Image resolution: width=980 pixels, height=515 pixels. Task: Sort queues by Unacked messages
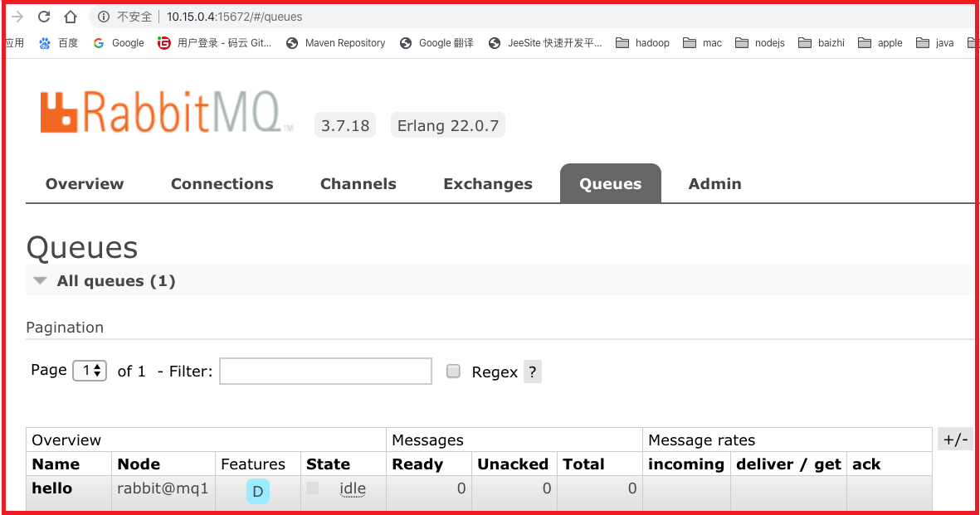tap(513, 464)
